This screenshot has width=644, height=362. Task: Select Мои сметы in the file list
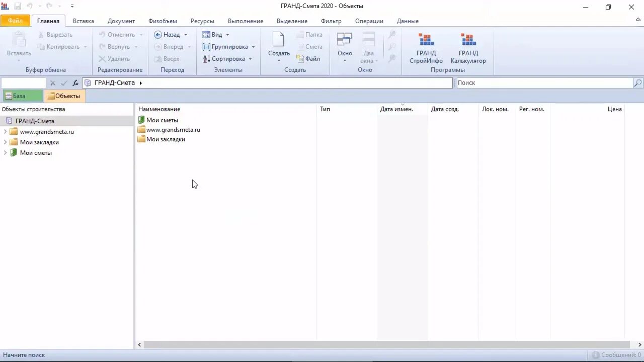[x=162, y=120]
